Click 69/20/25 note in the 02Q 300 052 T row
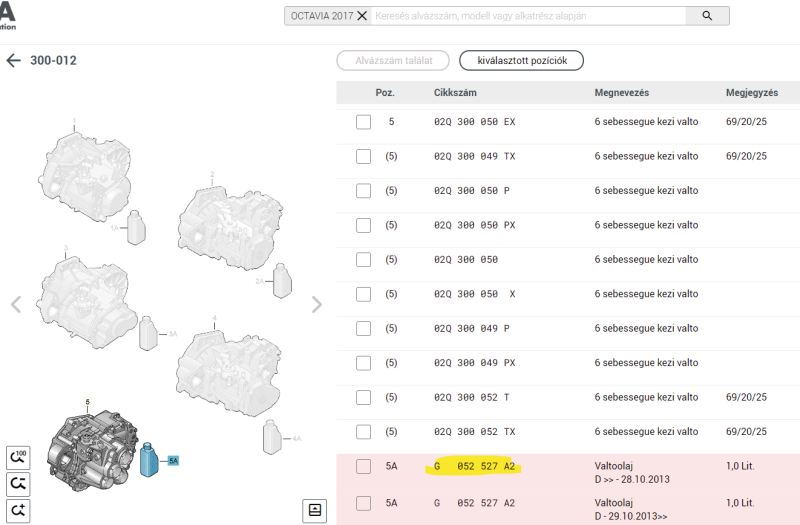 [x=746, y=397]
